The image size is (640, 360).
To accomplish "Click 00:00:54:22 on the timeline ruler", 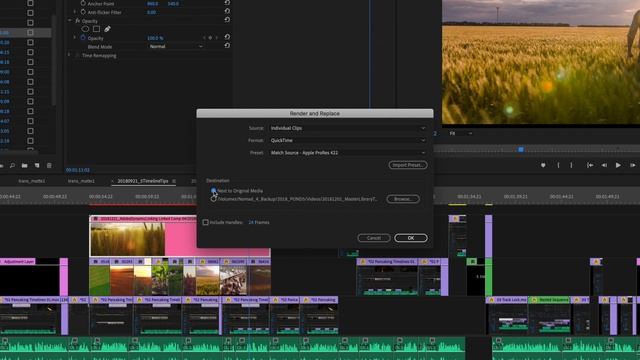I will point(101,197).
